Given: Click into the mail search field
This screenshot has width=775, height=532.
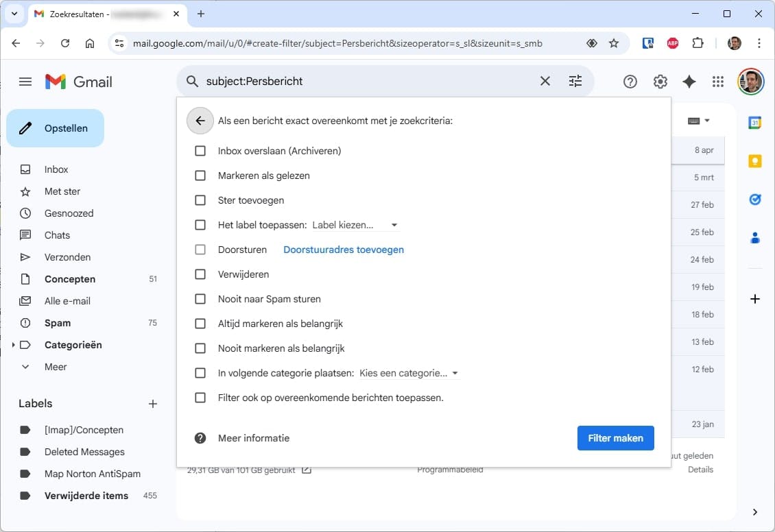Looking at the screenshot, I should click(x=363, y=81).
